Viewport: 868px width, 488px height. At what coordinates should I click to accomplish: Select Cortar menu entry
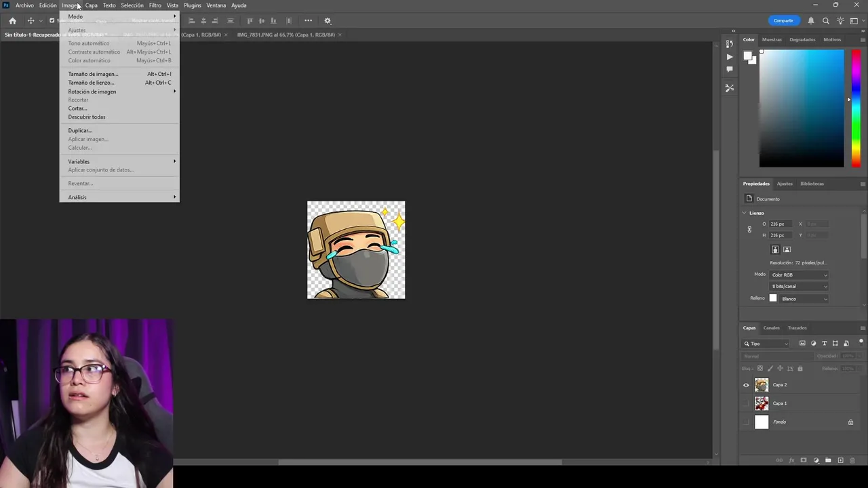pos(119,108)
